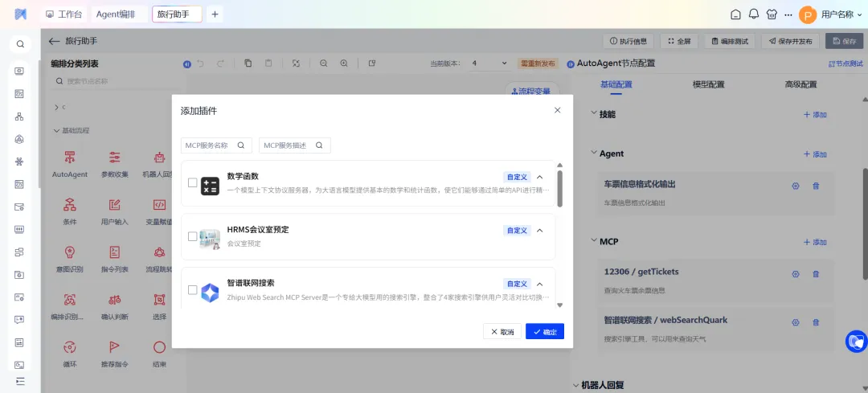
Task: Go back with arrow beside 旅行助手
Action: tap(54, 41)
